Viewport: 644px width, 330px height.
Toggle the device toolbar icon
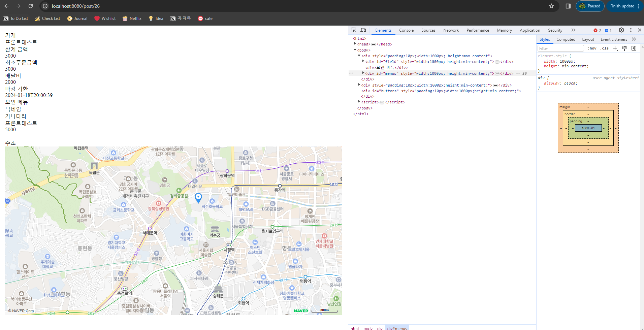point(363,30)
